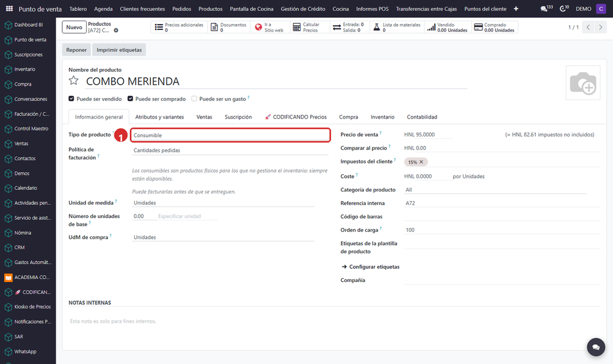Edit Precio de venta field
The width and height of the screenshot is (613, 364).
coord(428,135)
